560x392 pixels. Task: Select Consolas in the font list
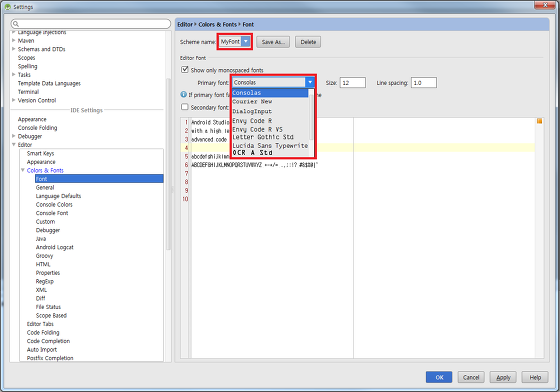[270, 93]
